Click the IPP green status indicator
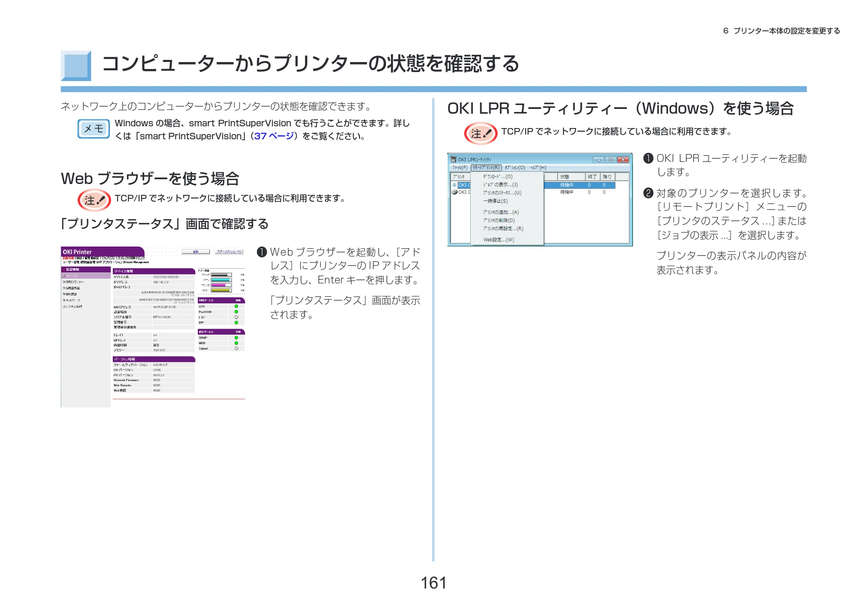 (236, 322)
